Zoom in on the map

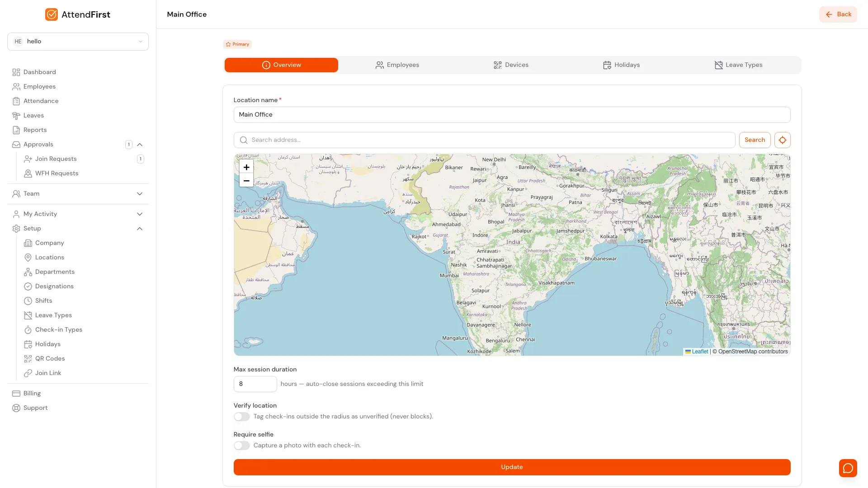246,167
